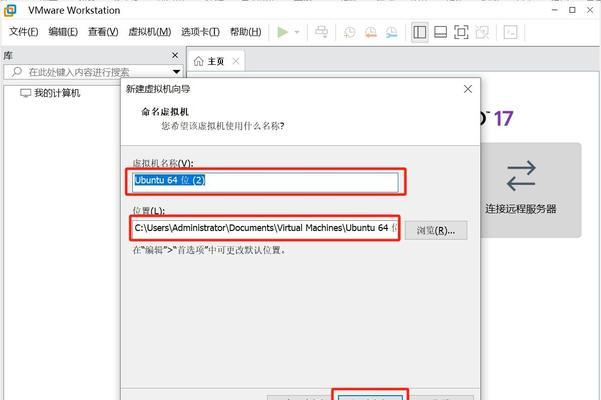Toggle the thumbnail bar view icon
Screen dimensions: 601x400
[x=440, y=32]
